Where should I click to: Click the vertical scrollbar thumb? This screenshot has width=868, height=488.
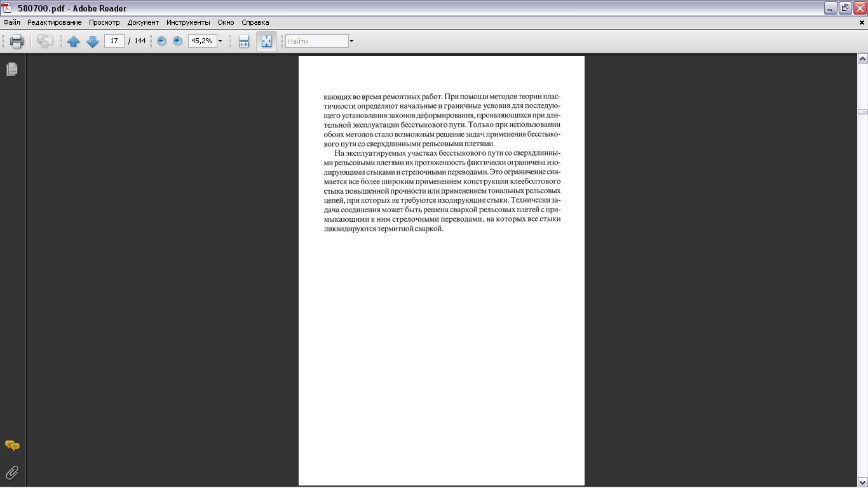tap(862, 112)
